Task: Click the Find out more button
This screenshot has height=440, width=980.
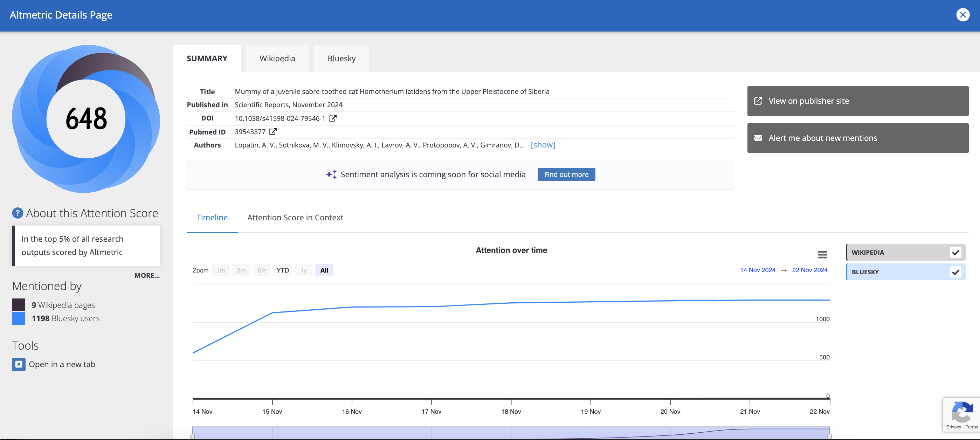Action: point(566,174)
